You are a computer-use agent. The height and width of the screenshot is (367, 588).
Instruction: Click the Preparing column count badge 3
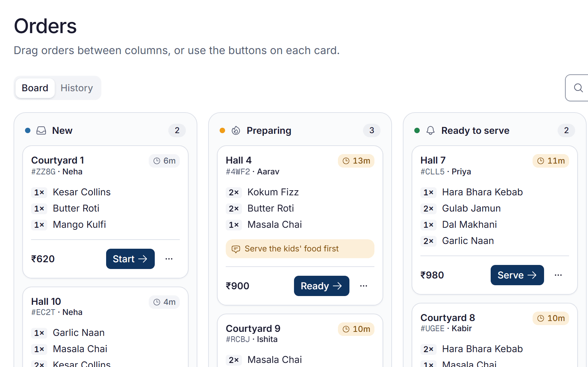372,130
